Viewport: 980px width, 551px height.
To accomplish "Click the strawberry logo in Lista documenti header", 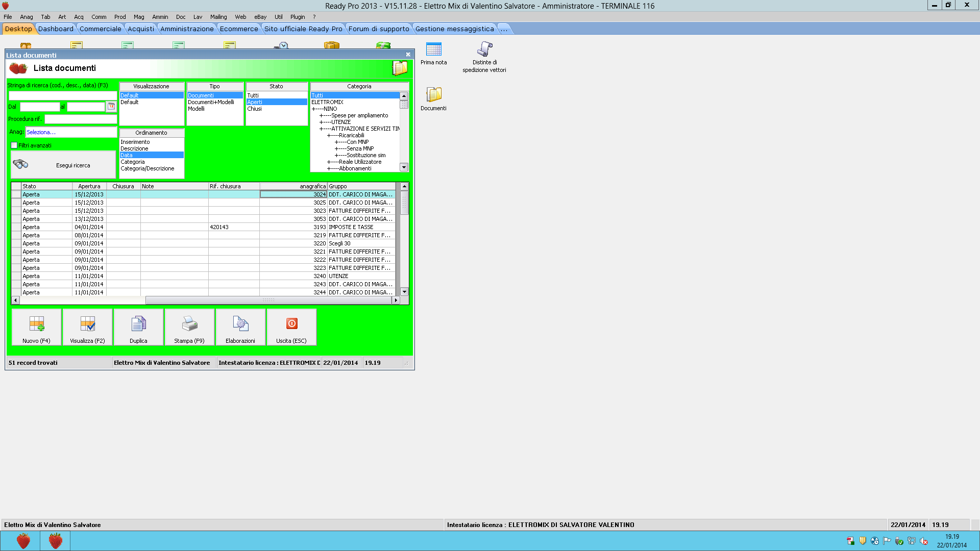I will (x=18, y=68).
